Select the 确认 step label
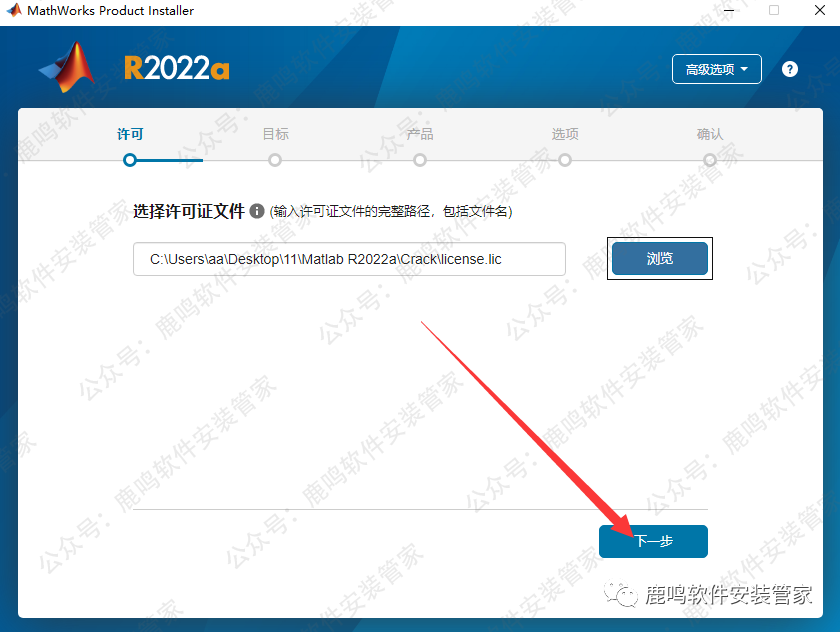 (x=710, y=134)
